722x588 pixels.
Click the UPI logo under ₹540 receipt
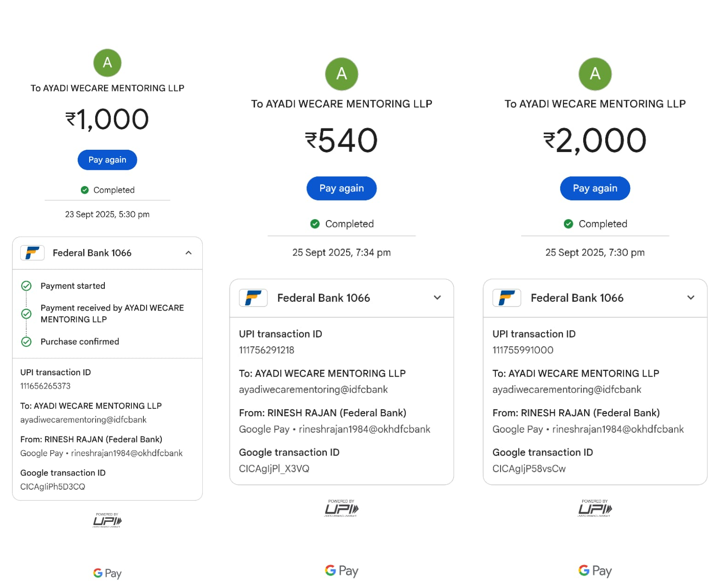(x=341, y=509)
